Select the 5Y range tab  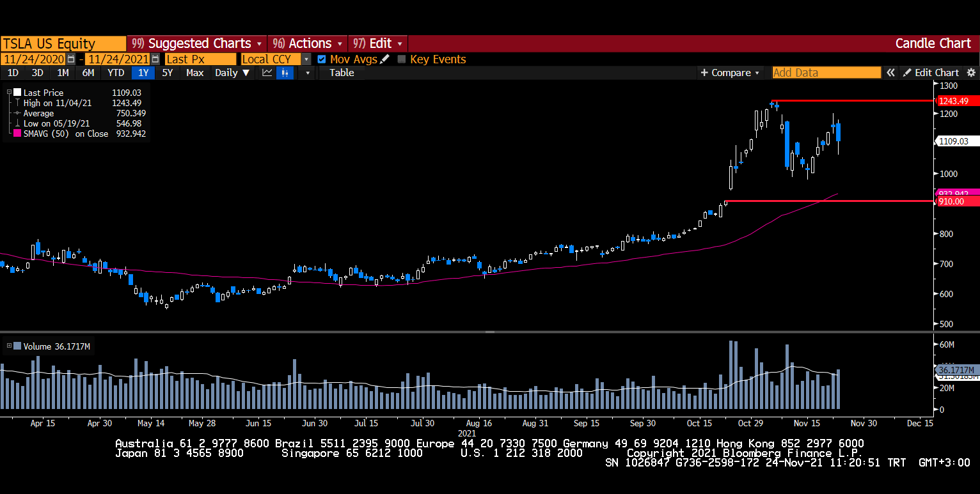click(x=168, y=73)
